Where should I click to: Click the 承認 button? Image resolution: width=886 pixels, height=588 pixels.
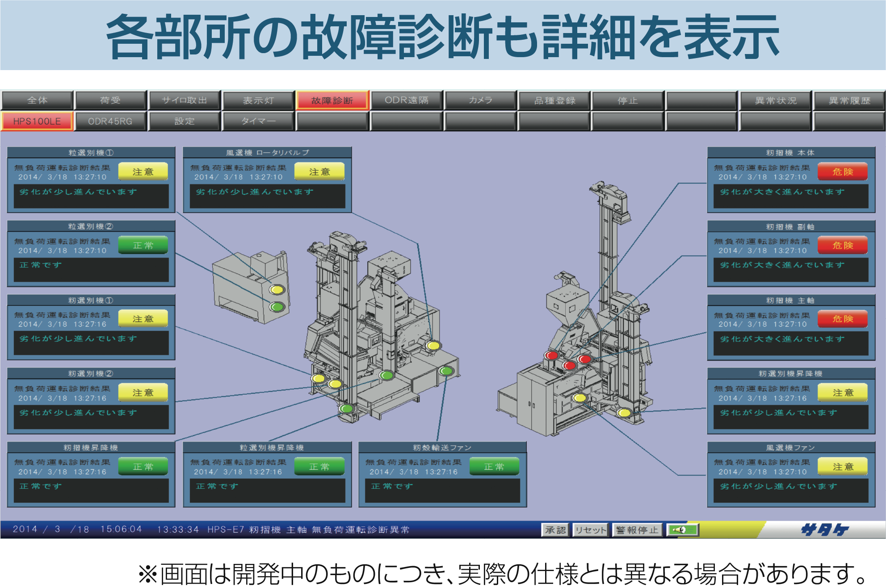(555, 530)
